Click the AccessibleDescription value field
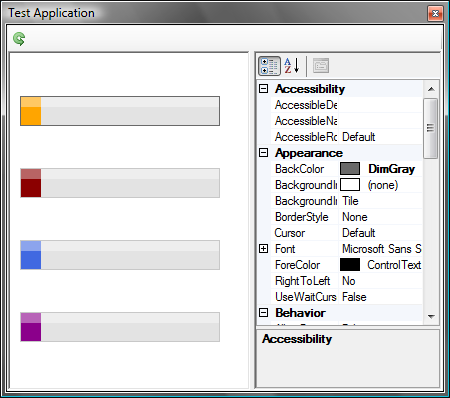Image resolution: width=450 pixels, height=398 pixels. click(380, 105)
